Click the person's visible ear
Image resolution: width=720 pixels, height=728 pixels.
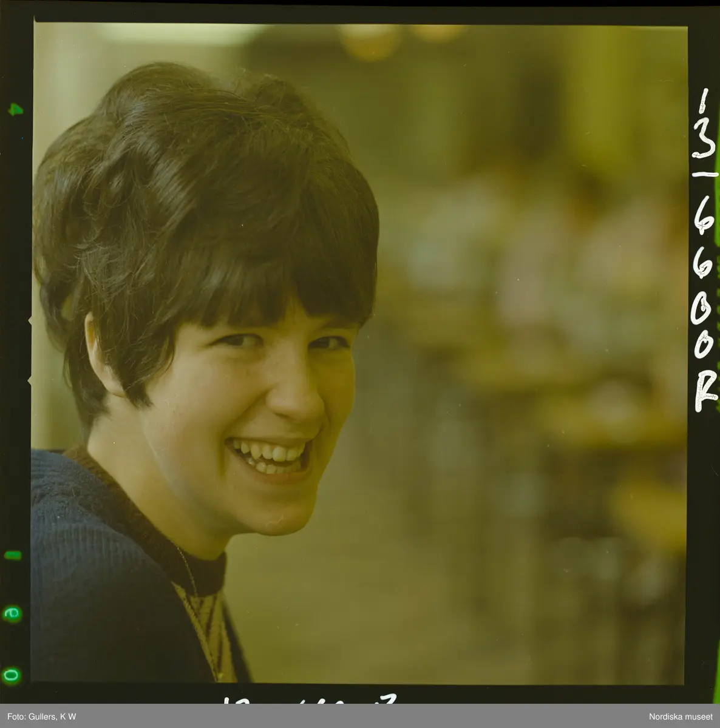103,358
